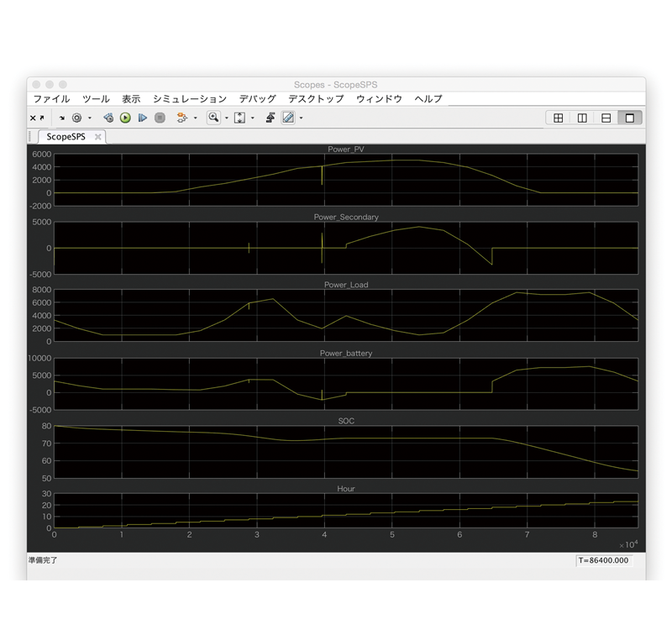Screen dimensions: 672x630
Task: Expand the measurements dropdown arrow
Action: point(302,118)
